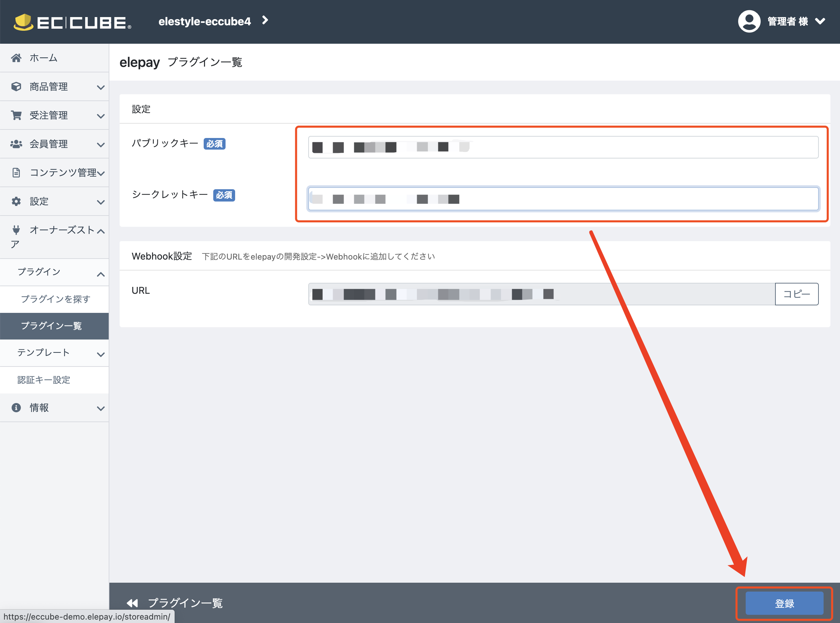Expand the テンプレート submenu chevron

(100, 354)
